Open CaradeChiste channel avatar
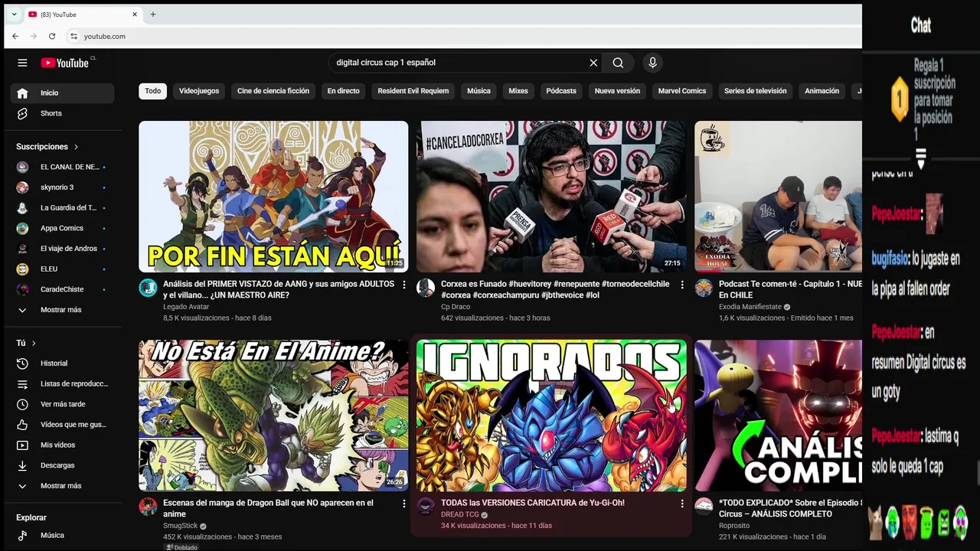This screenshot has height=551, width=980. coord(22,289)
